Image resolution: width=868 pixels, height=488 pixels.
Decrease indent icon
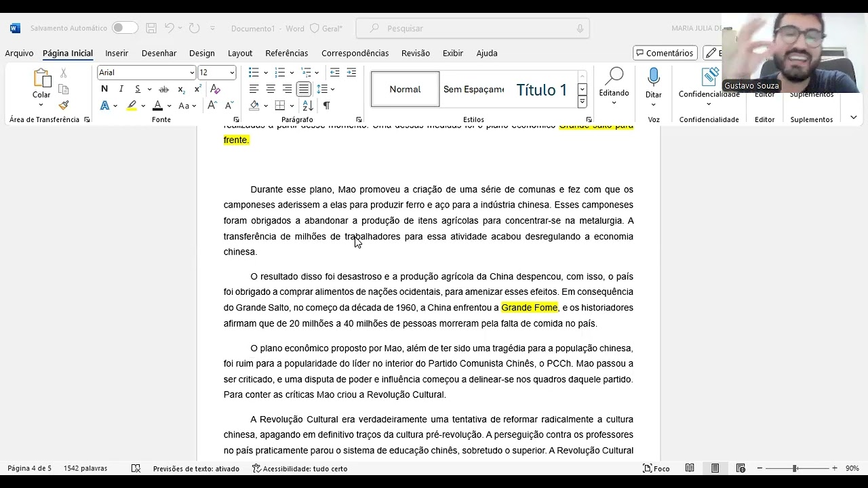click(334, 73)
